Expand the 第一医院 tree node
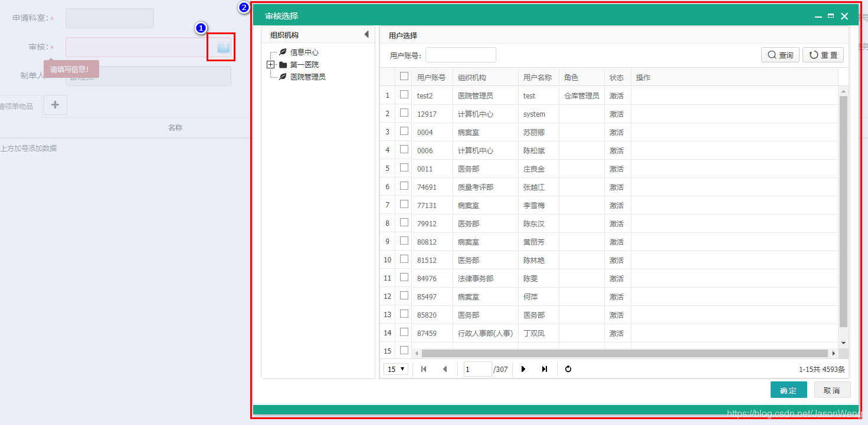868x425 pixels. [270, 65]
